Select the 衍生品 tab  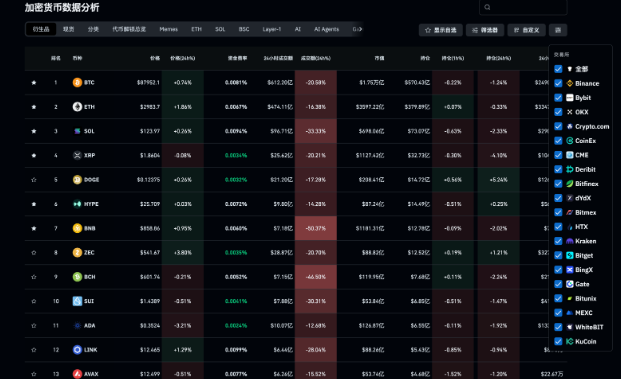click(x=41, y=29)
